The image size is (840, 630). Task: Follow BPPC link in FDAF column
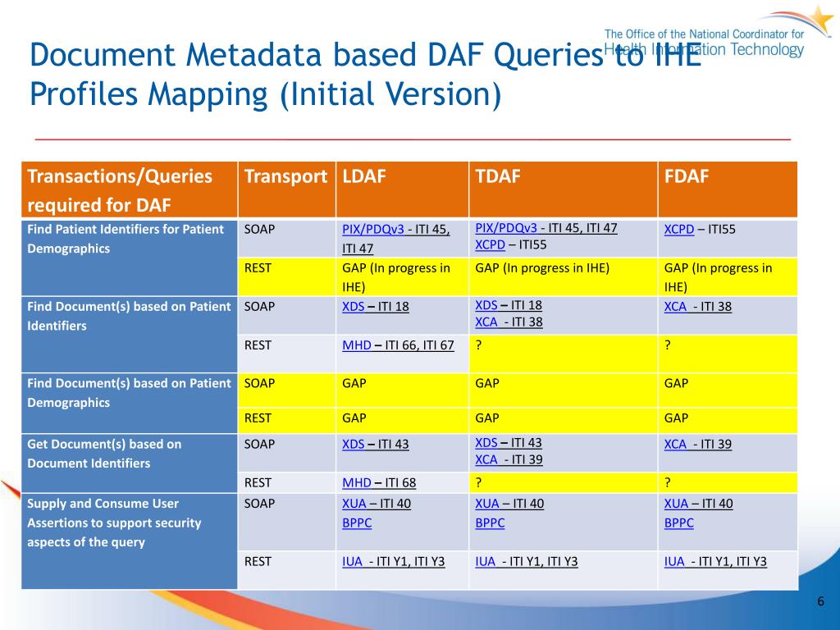678,523
